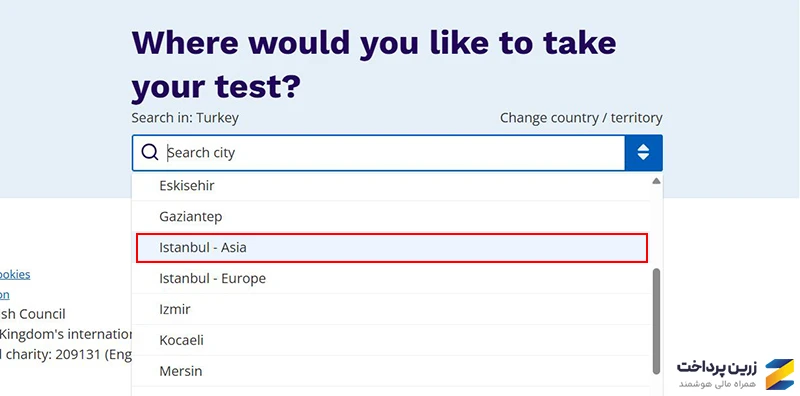Click the Search in: Turkey label
Screen dimensions: 800x396
point(185,118)
